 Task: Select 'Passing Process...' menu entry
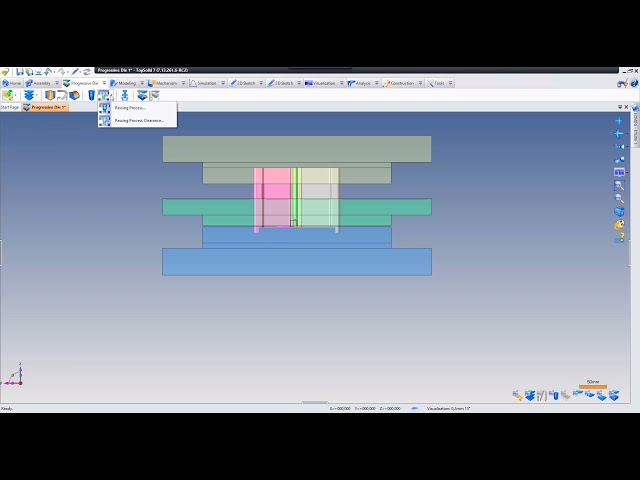pos(130,108)
